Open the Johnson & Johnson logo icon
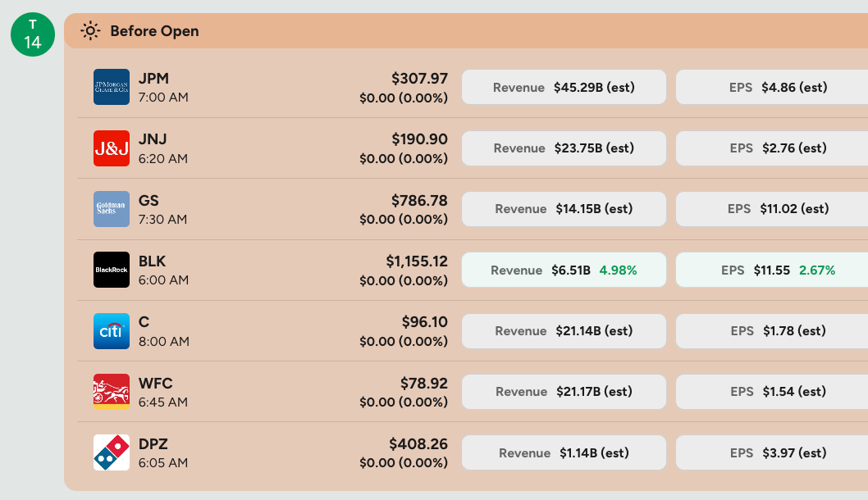This screenshot has width=868, height=500. click(x=112, y=148)
